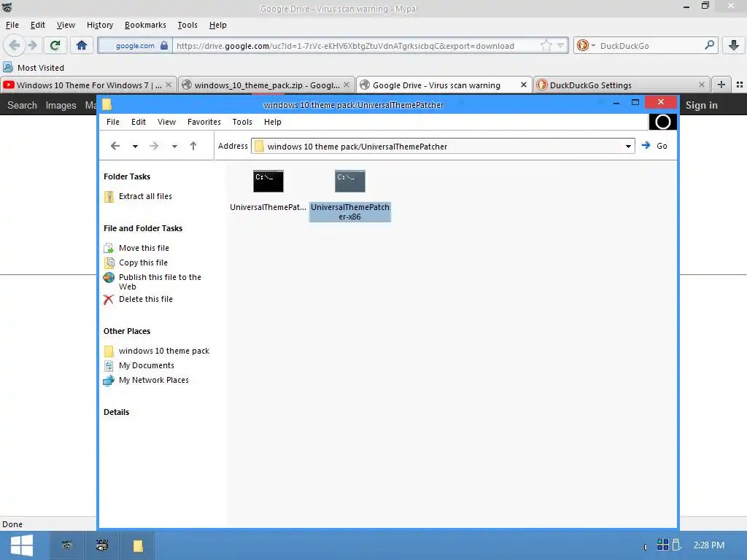Click Extract all files task
Image resolution: width=747 pixels, height=560 pixels.
pos(138,196)
